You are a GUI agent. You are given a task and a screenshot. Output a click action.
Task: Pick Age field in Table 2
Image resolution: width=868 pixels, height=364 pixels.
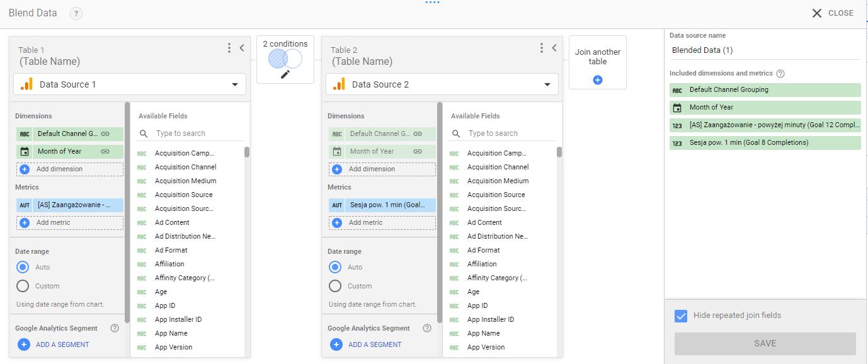click(x=473, y=292)
